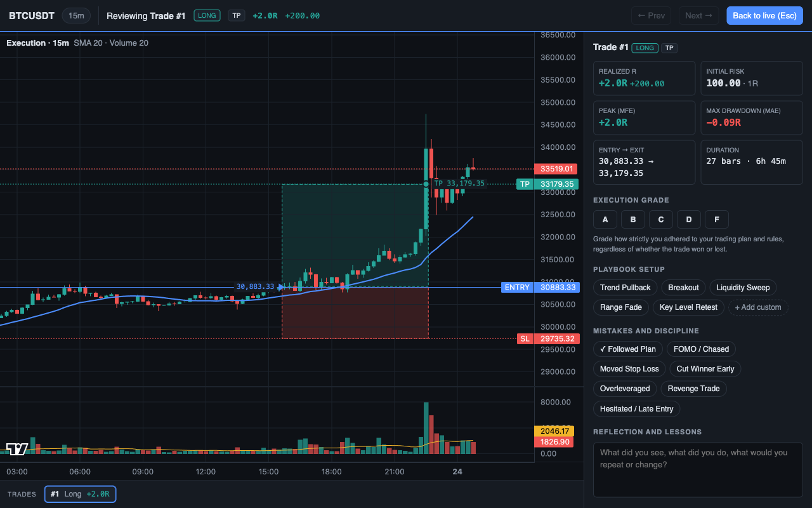Tag setup as Trend Pullback
812x508 pixels.
tap(625, 288)
